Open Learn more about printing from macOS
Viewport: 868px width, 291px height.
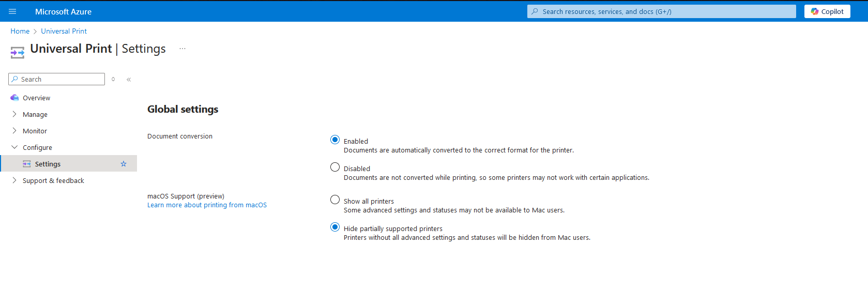click(207, 205)
